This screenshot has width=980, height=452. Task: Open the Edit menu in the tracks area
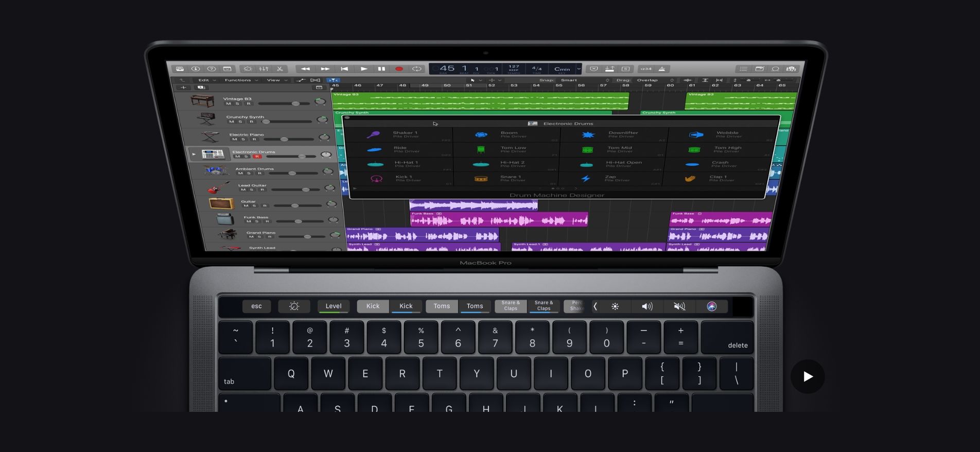coord(206,80)
